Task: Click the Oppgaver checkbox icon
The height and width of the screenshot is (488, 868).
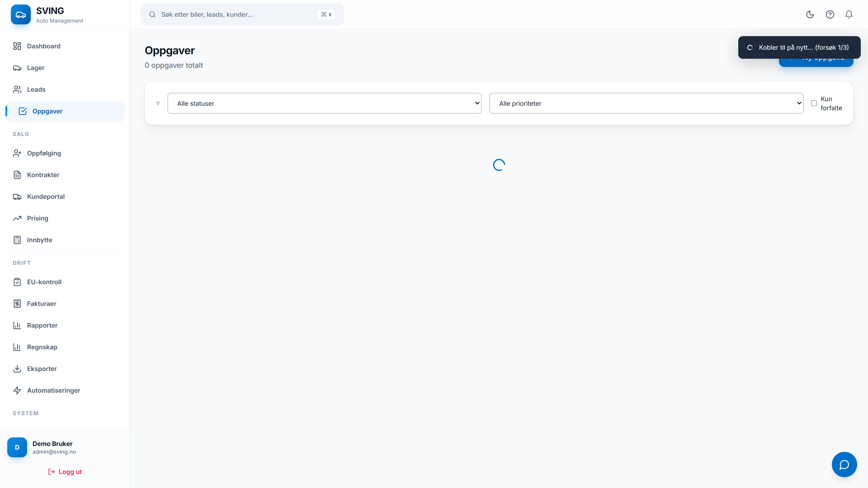Action: tap(23, 111)
